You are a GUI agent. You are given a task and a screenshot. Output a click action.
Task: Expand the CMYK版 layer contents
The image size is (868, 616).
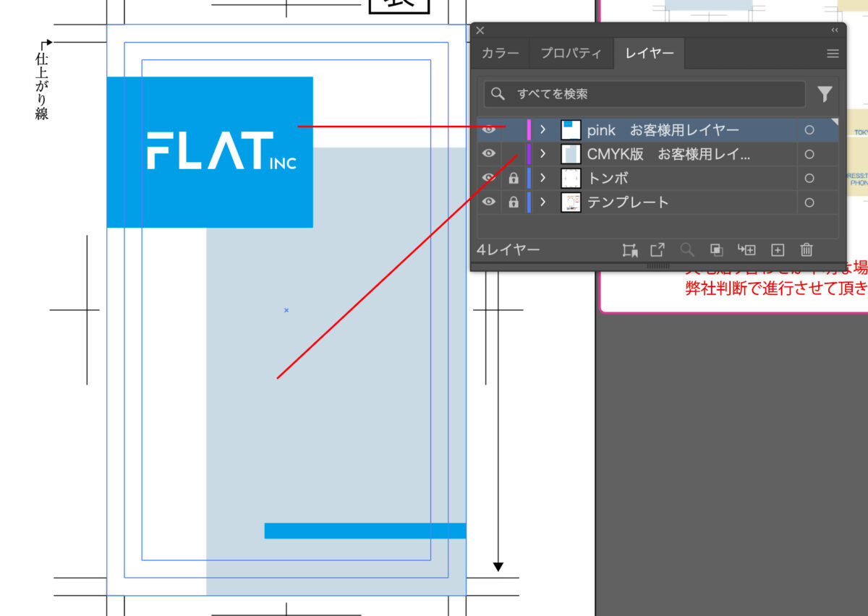click(x=542, y=154)
